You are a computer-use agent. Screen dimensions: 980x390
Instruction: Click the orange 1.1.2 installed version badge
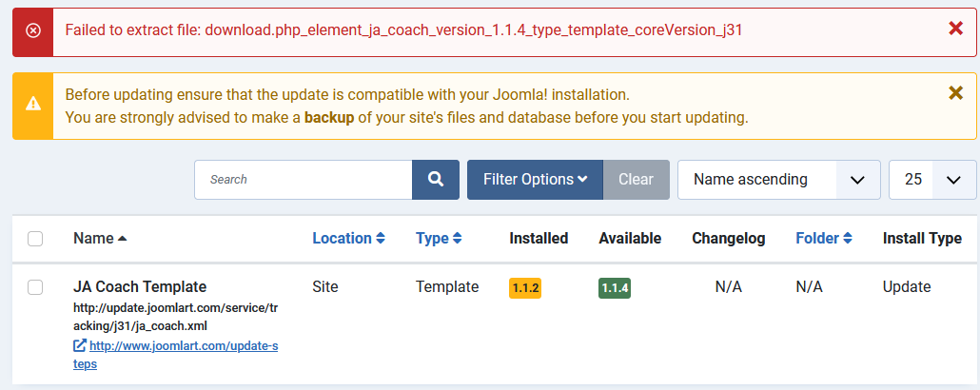click(525, 287)
